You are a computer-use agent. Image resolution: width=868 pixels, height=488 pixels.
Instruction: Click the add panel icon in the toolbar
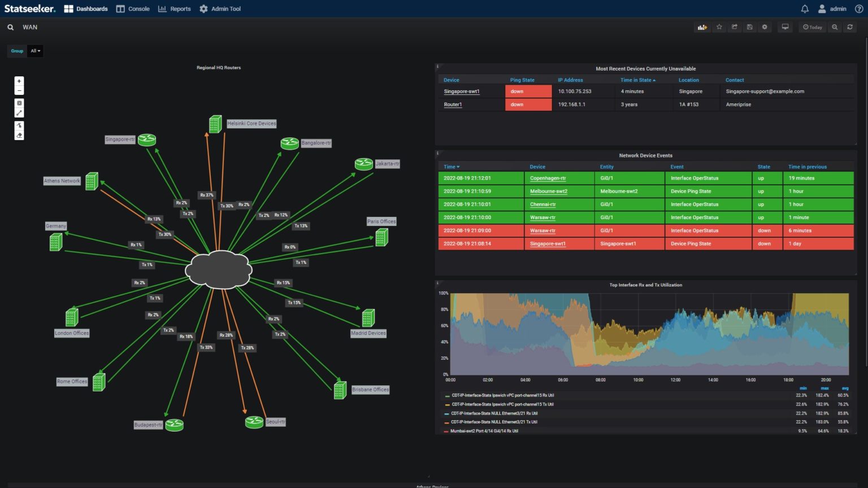[702, 27]
